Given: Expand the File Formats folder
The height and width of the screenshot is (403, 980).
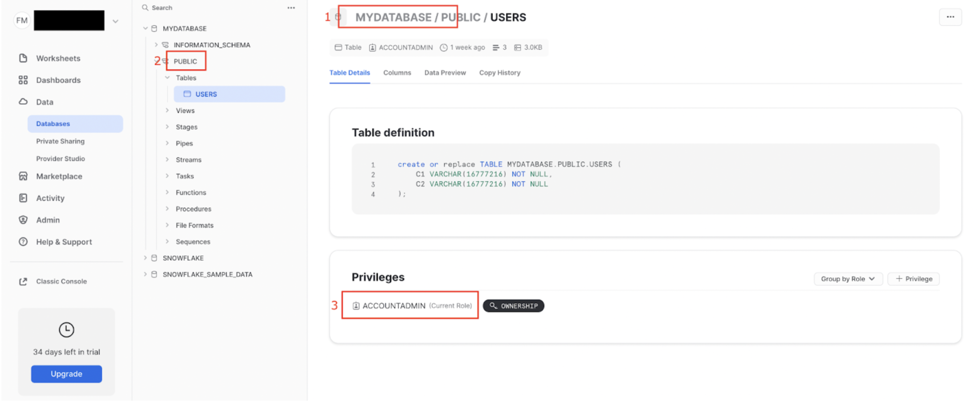Looking at the screenshot, I should (x=167, y=226).
